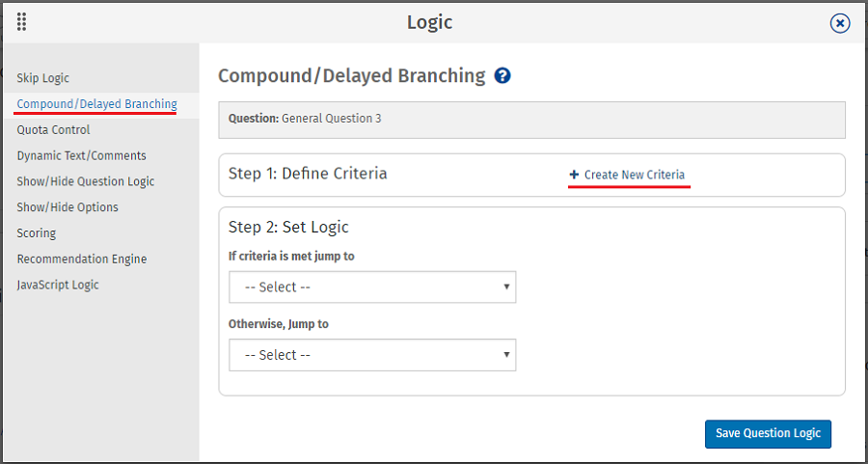Click the Step 1: Define Criteria heading
The height and width of the screenshot is (464, 868).
point(308,174)
